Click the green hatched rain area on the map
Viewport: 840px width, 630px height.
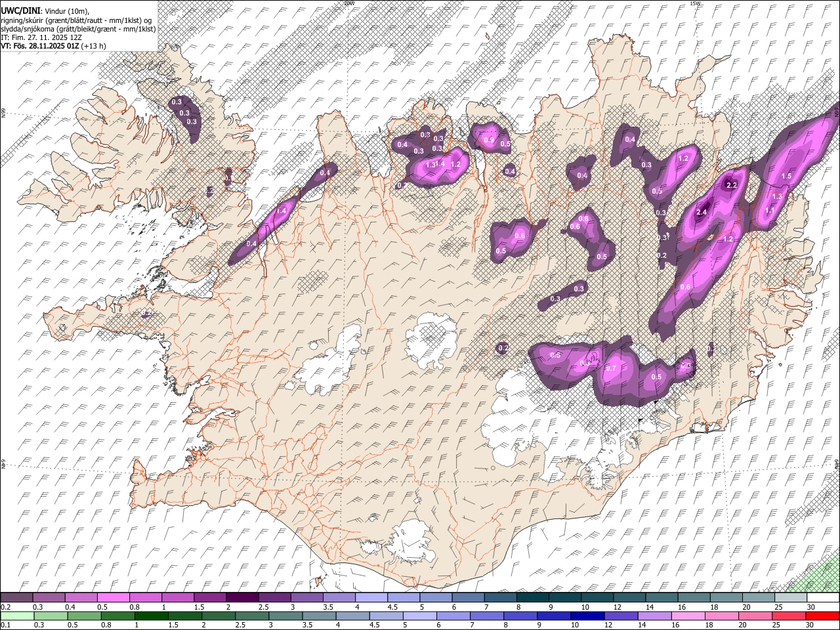coord(819,576)
